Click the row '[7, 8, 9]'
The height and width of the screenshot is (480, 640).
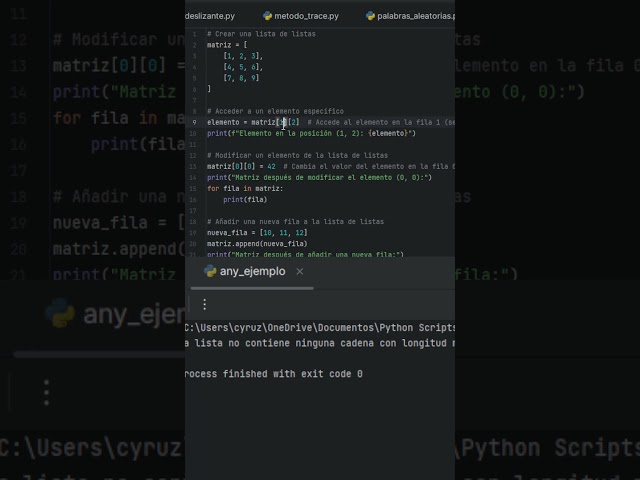[x=241, y=78]
